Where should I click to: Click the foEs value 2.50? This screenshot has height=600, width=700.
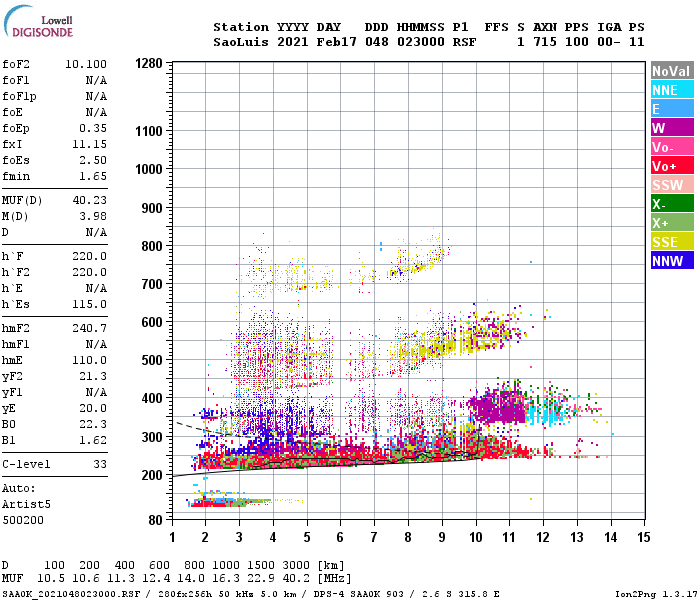click(93, 160)
